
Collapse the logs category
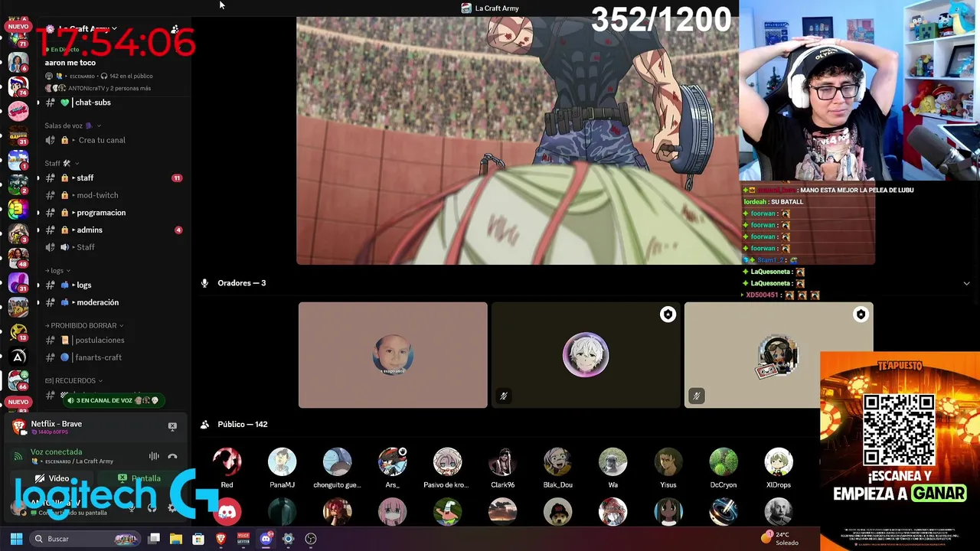[57, 270]
